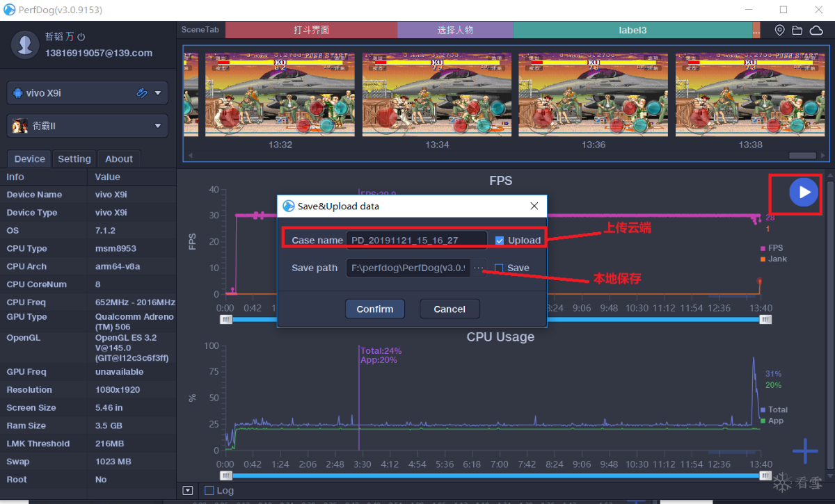
Task: Select the 选择人物 scene label
Action: 455,30
